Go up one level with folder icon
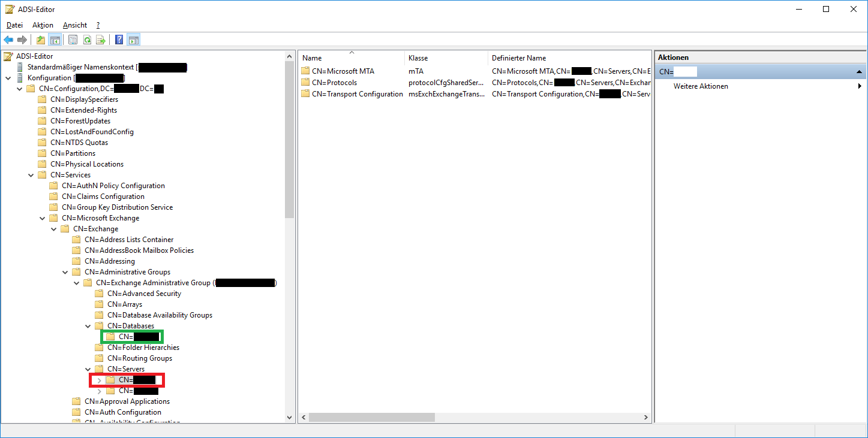The image size is (868, 438). point(41,40)
